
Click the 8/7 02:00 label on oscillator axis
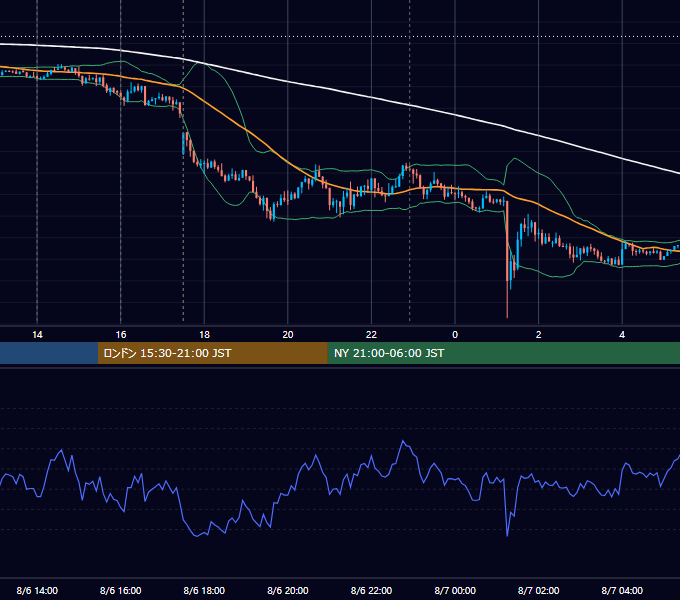[539, 590]
